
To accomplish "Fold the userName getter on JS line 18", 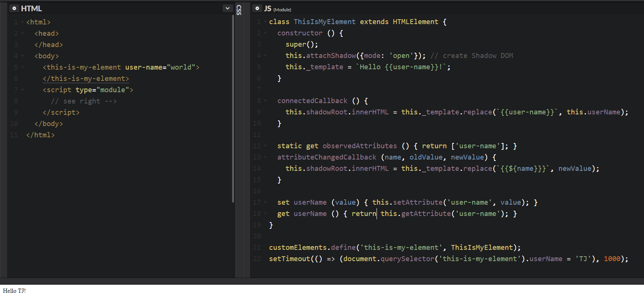I will coord(266,214).
